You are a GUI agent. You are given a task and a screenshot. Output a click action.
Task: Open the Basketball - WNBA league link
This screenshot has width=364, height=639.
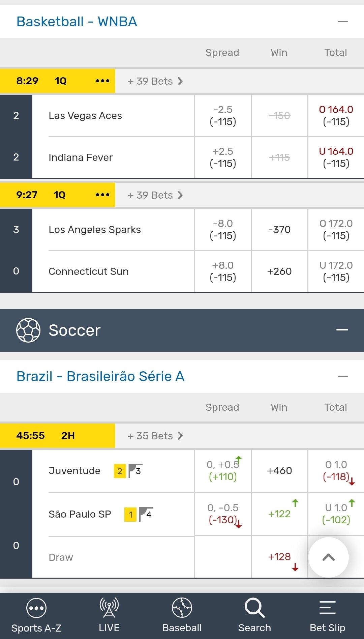(77, 22)
